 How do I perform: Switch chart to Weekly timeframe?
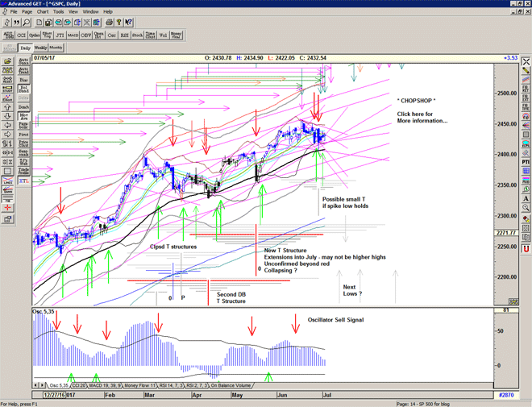point(40,48)
